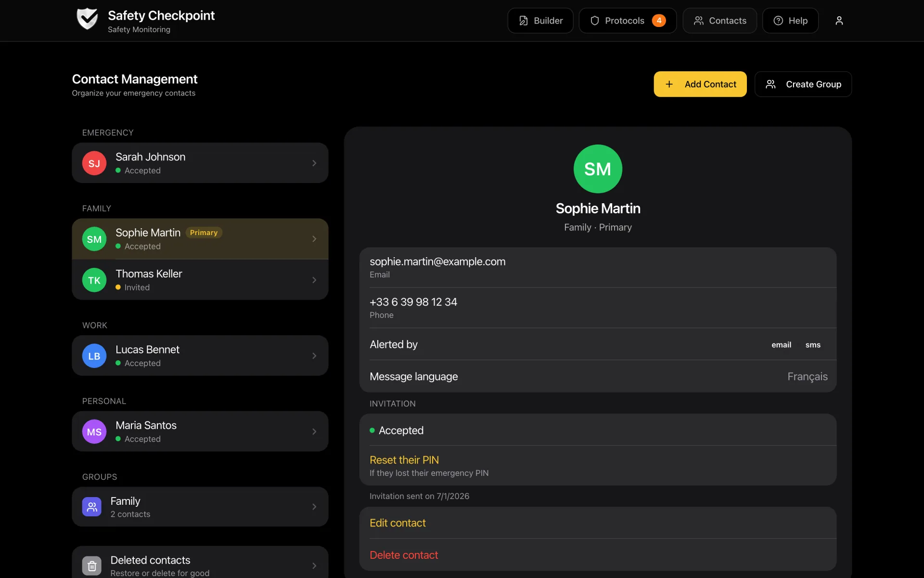Click the Builder document icon

coord(523,21)
